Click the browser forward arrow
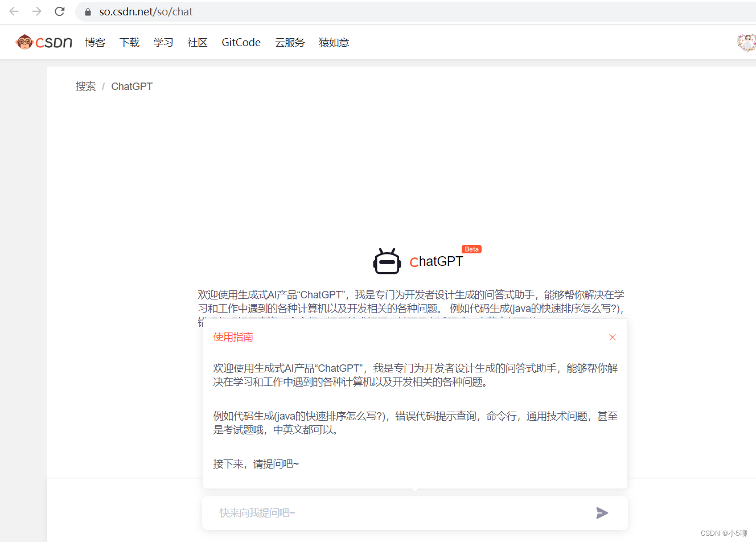The image size is (756, 542). pos(37,11)
